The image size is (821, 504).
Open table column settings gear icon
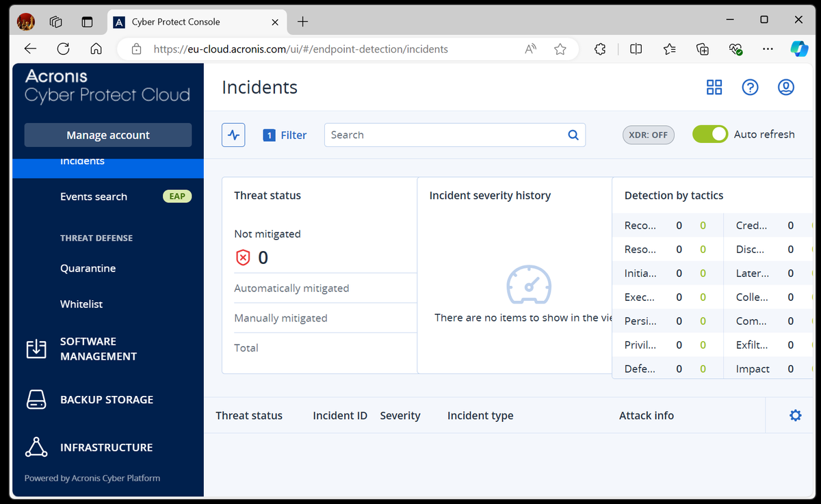795,414
